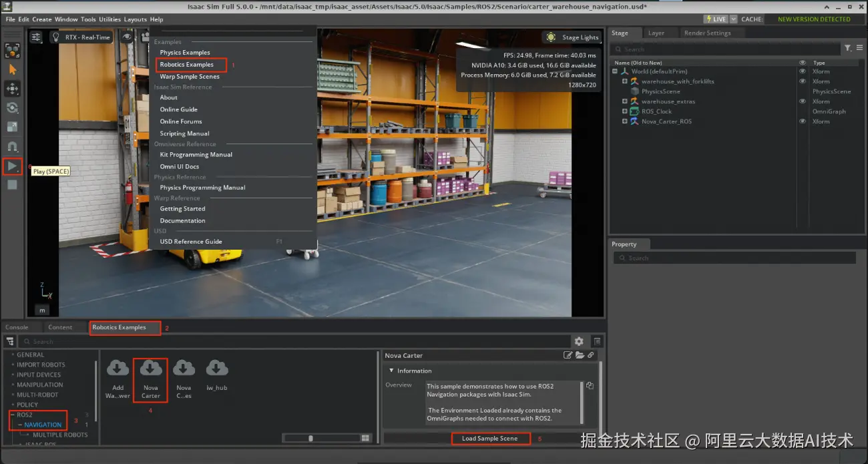Collapse the Information section triangle
The width and height of the screenshot is (868, 464).
pyautogui.click(x=391, y=371)
